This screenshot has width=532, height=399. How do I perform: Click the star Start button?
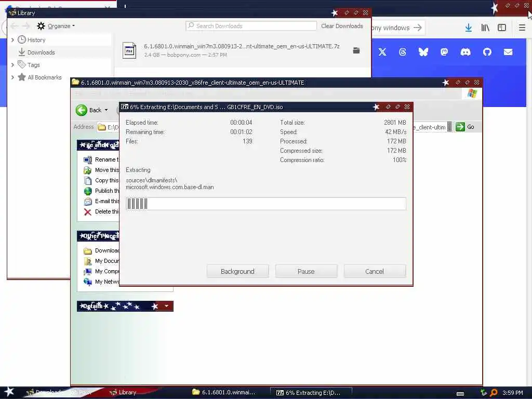point(9,392)
